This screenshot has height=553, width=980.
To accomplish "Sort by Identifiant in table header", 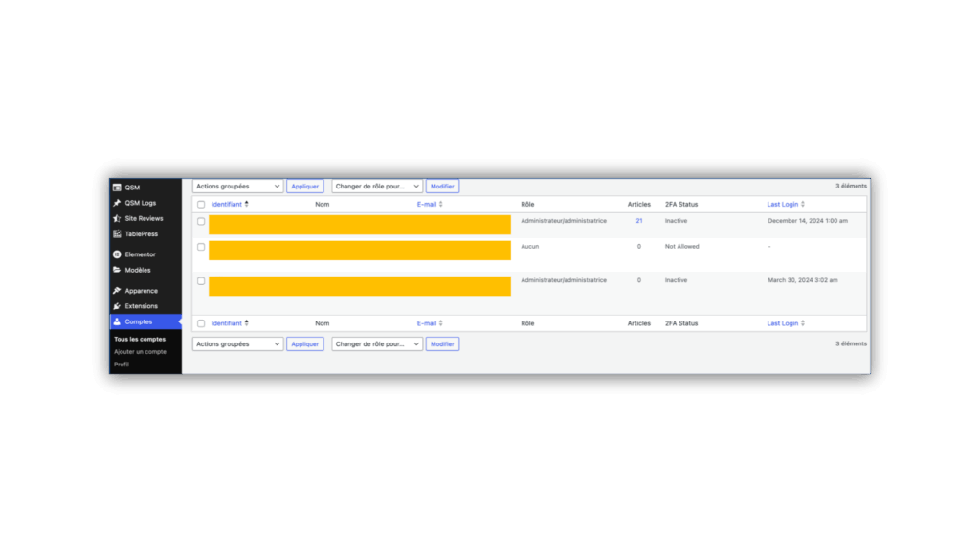I will click(x=226, y=205).
